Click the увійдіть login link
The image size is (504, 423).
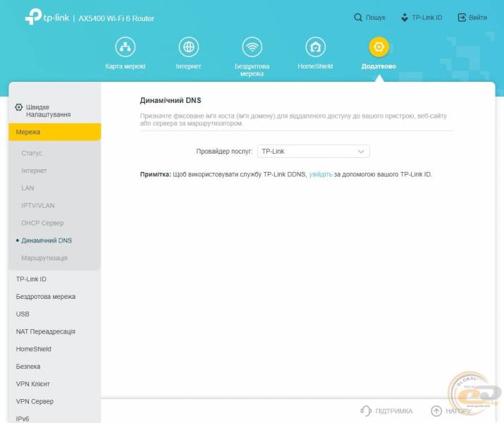(x=320, y=173)
